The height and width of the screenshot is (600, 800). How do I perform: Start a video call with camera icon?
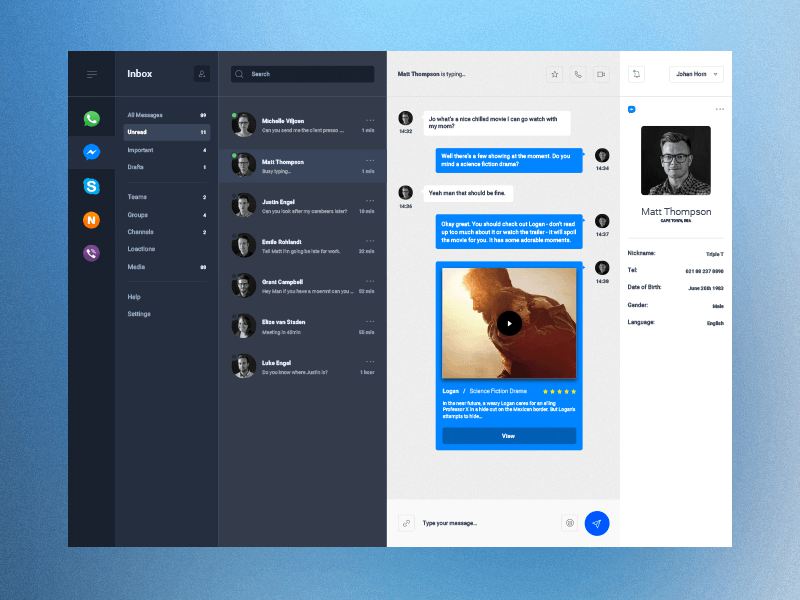601,74
